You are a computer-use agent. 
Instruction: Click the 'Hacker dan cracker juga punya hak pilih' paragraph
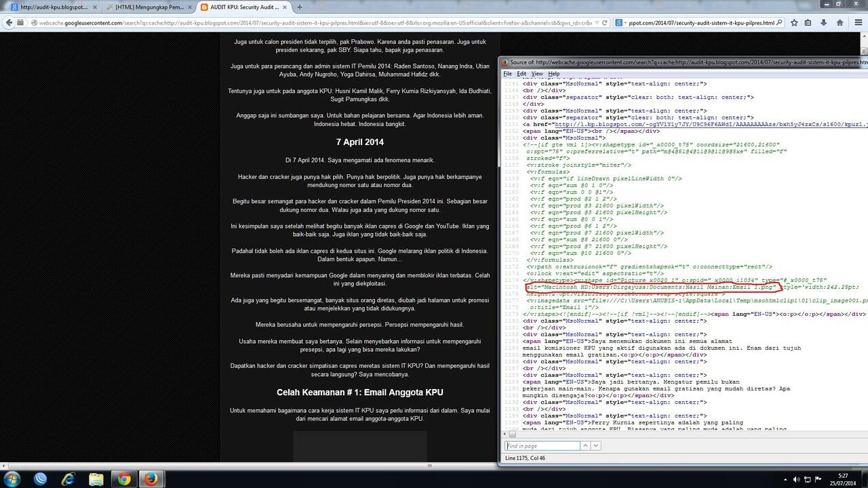360,181
